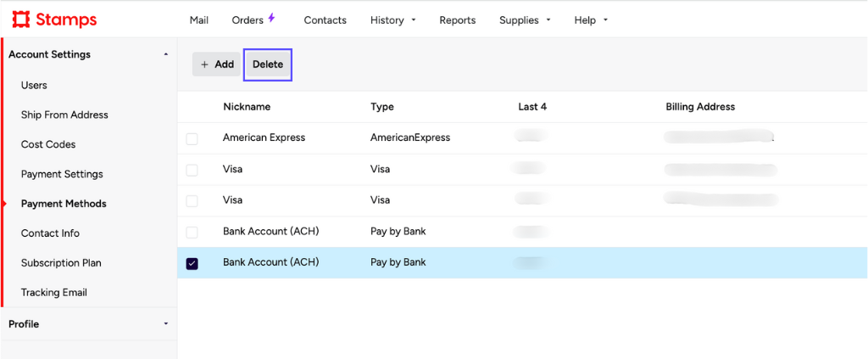Open the Orders page
868x359 pixels.
[x=248, y=20]
